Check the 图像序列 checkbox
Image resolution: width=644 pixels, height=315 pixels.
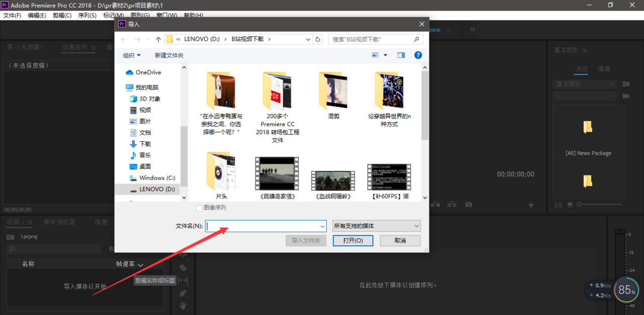click(199, 208)
